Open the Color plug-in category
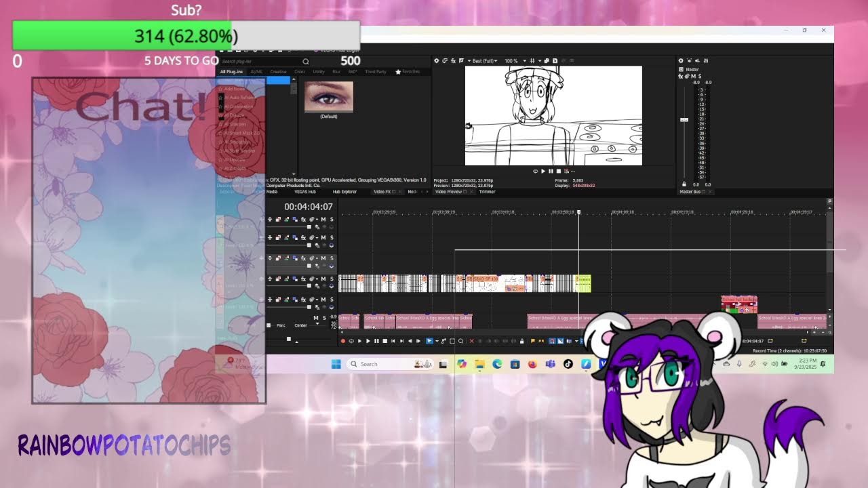This screenshot has height=488, width=868. coord(298,72)
